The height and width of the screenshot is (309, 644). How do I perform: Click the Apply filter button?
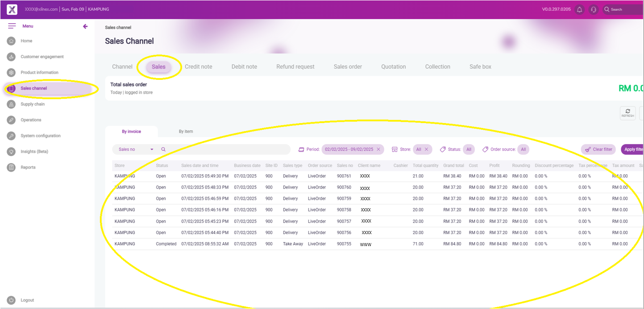pyautogui.click(x=633, y=149)
